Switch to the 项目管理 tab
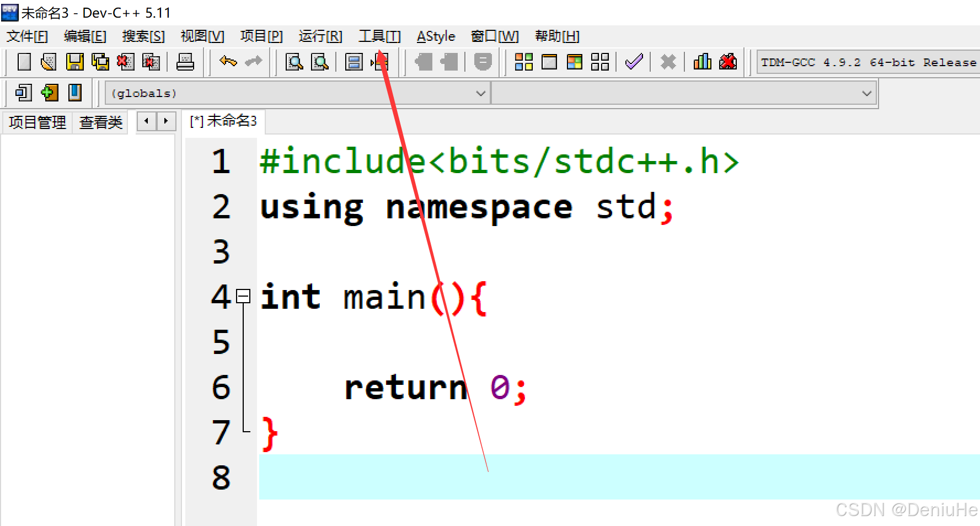The image size is (980, 526). [x=37, y=122]
